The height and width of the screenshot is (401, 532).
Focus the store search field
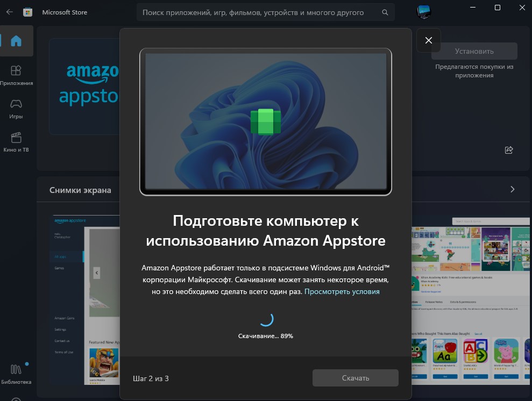[265, 12]
